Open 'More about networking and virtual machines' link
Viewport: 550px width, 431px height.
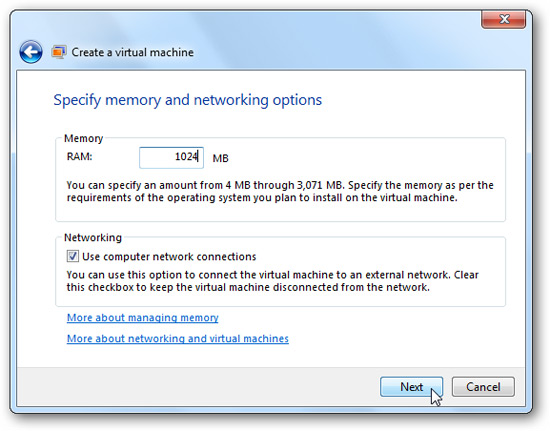pos(177,339)
